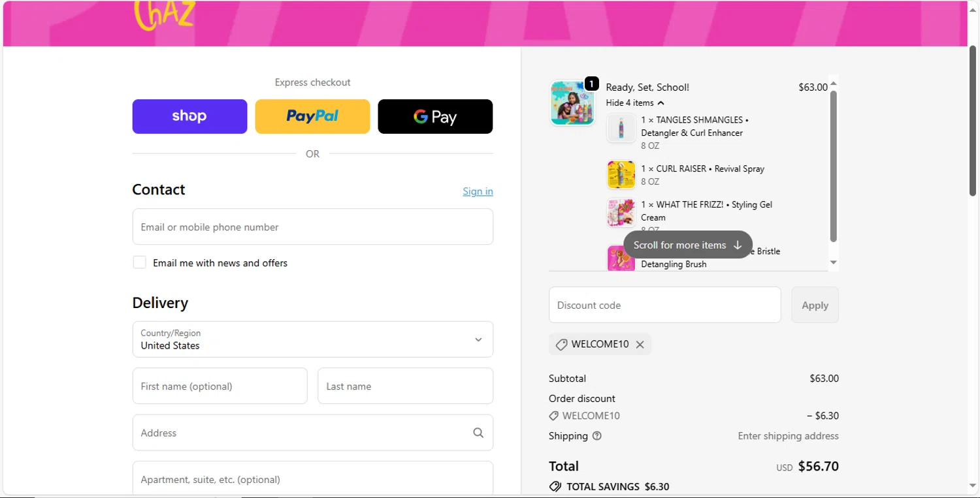The width and height of the screenshot is (980, 498).
Task: Click the Discount code input field
Action: pyautogui.click(x=664, y=305)
